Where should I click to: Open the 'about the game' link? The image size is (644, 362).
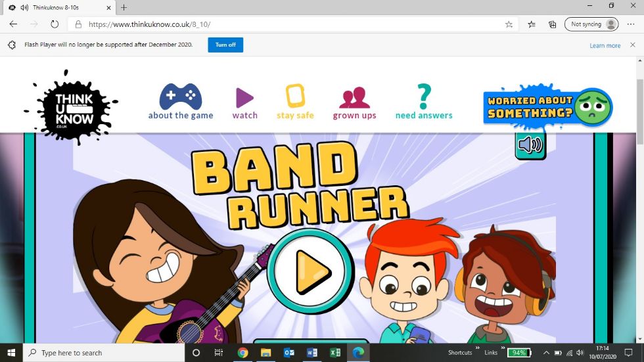181,116
